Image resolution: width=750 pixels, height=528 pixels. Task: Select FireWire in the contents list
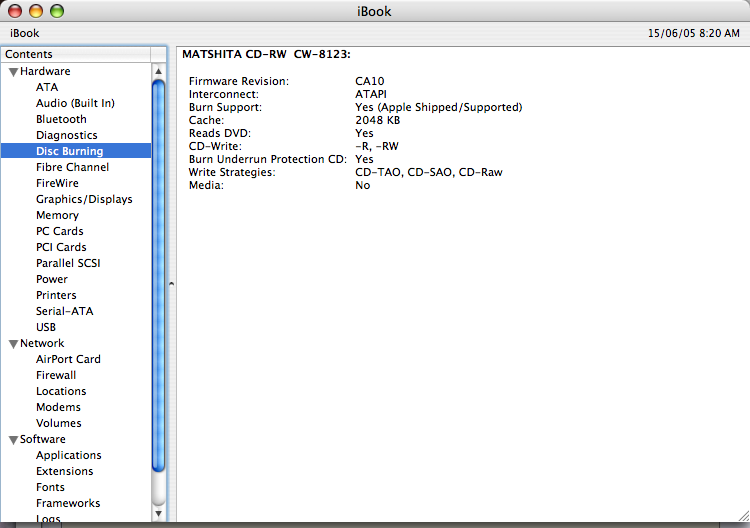coord(57,183)
